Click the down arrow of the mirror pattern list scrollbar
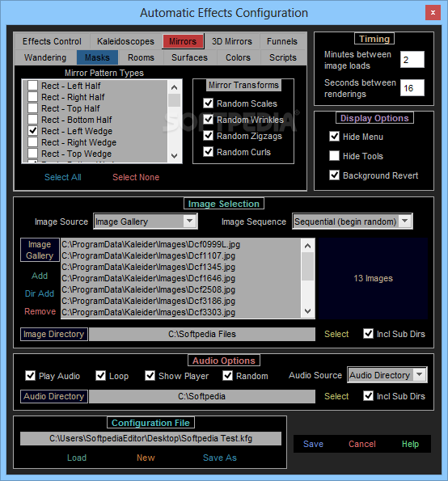The height and width of the screenshot is (481, 448). point(175,156)
